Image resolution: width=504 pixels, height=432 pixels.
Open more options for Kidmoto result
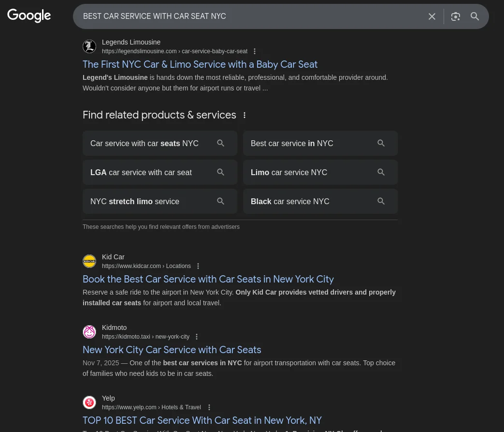197,337
